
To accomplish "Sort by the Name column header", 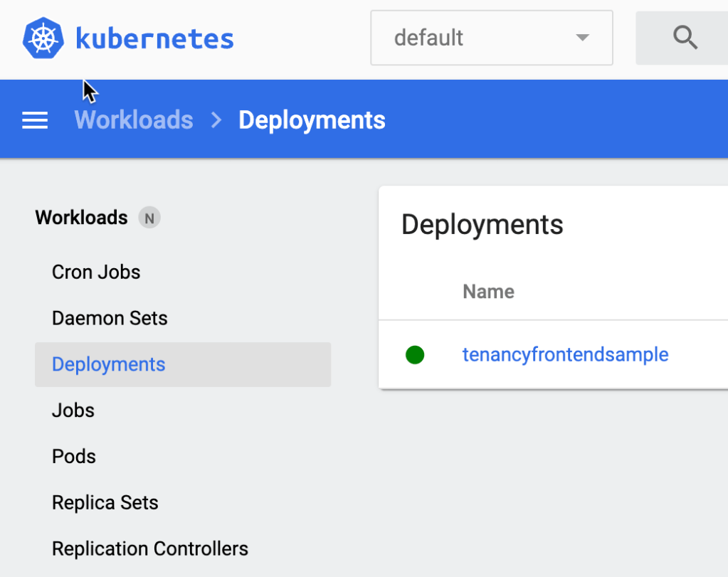I will click(488, 292).
